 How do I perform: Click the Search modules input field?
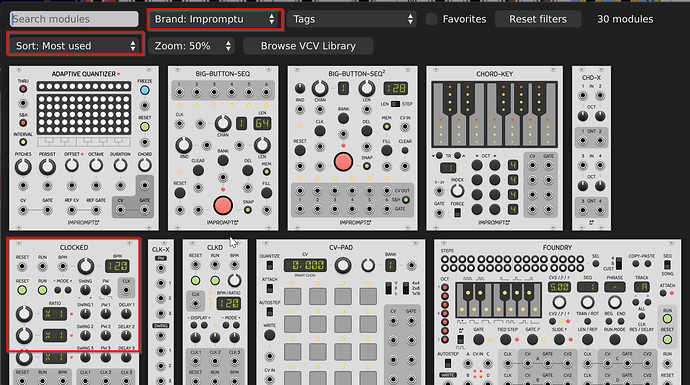[74, 19]
